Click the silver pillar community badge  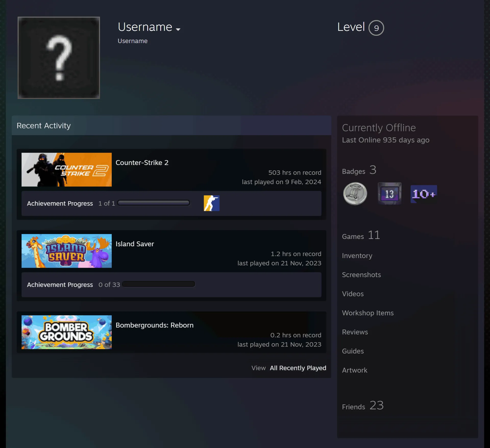pos(355,194)
